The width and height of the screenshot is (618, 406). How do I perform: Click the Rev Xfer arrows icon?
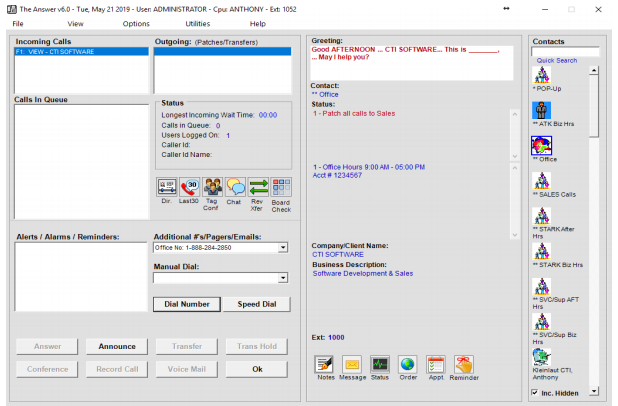pyautogui.click(x=259, y=187)
